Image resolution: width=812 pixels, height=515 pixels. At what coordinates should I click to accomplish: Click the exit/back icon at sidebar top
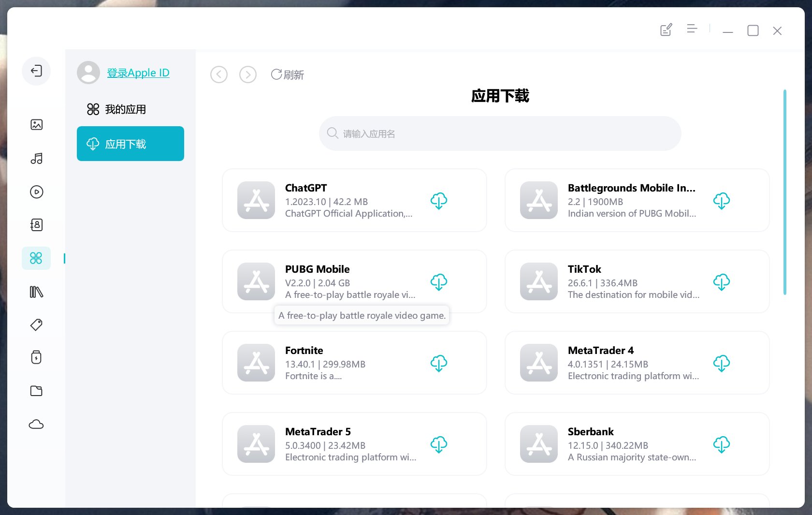[x=36, y=71]
